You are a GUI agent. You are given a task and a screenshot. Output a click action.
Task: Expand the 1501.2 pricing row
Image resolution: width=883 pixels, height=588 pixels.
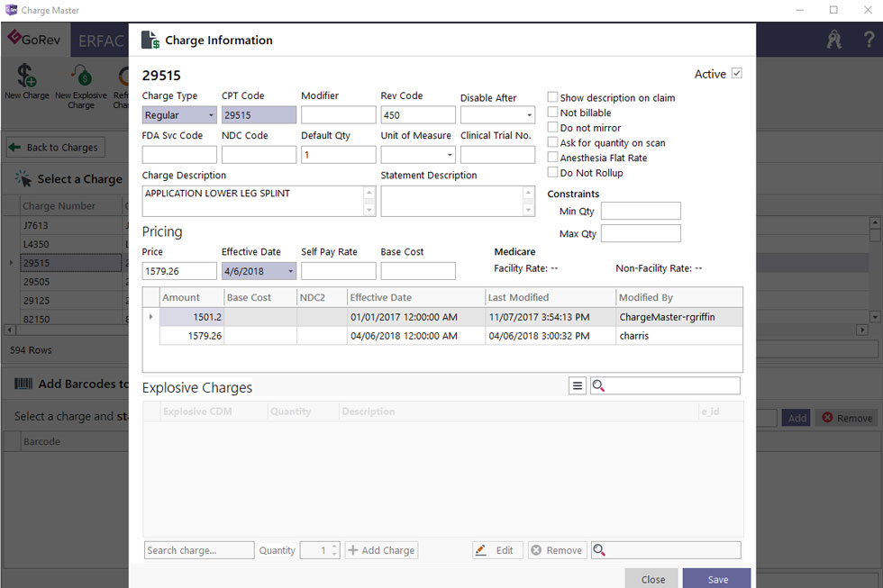(x=151, y=317)
